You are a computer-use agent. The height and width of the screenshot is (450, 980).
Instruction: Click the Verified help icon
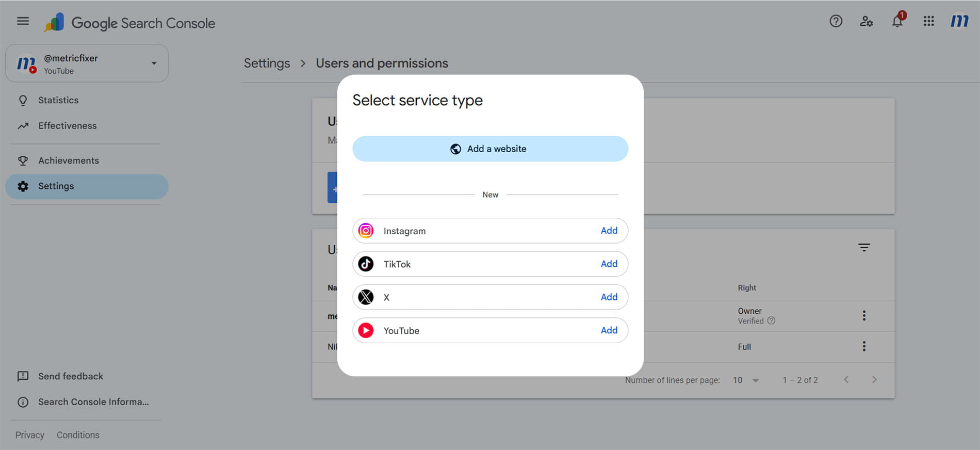771,320
